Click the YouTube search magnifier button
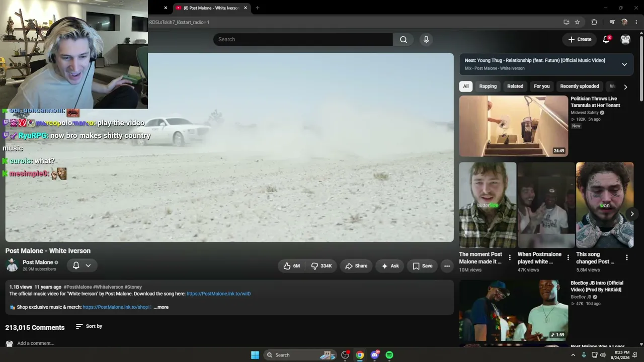 pos(404,40)
